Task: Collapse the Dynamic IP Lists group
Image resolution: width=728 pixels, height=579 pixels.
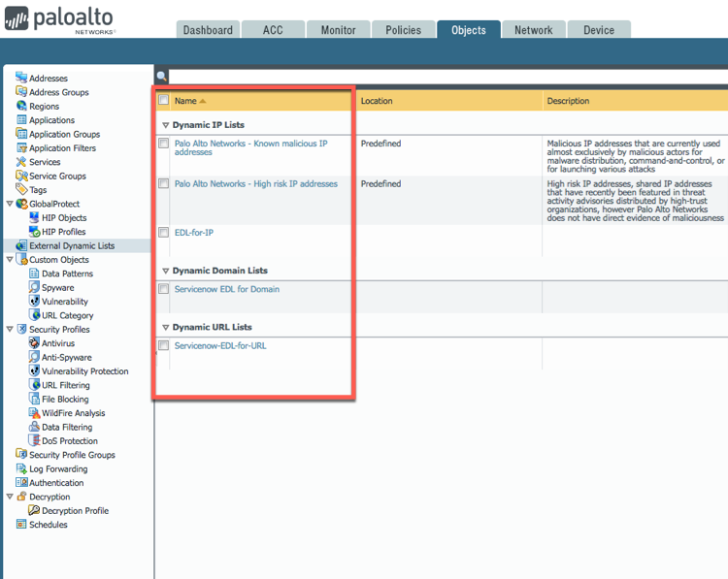Action: (x=165, y=125)
